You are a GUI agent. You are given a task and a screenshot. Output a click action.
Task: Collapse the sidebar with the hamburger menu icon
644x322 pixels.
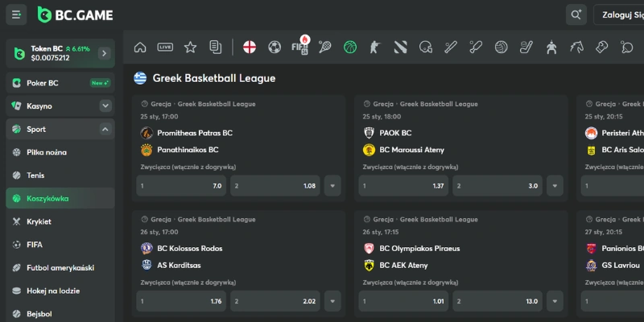pyautogui.click(x=16, y=15)
